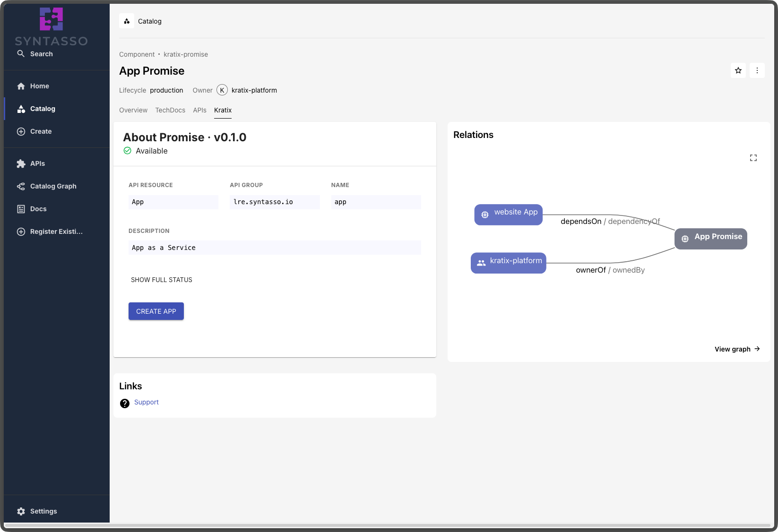
Task: Click the Catalog icon in header
Action: (x=127, y=21)
